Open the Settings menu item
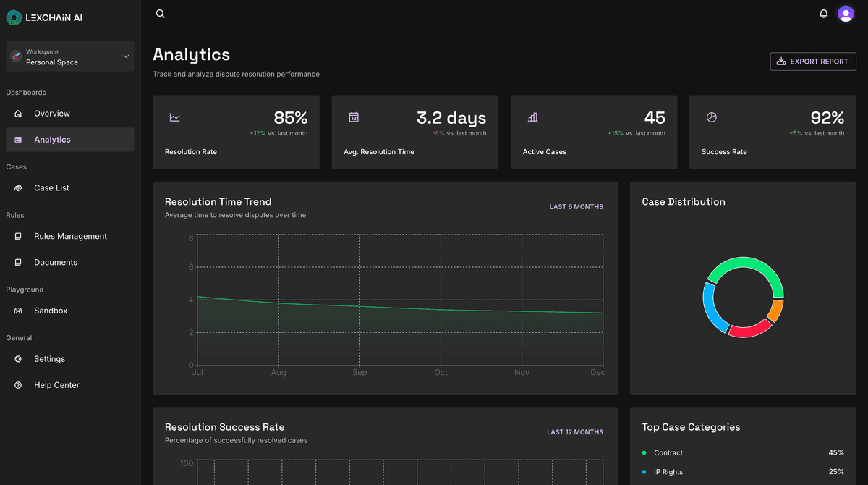This screenshot has width=868, height=485. pos(70,359)
